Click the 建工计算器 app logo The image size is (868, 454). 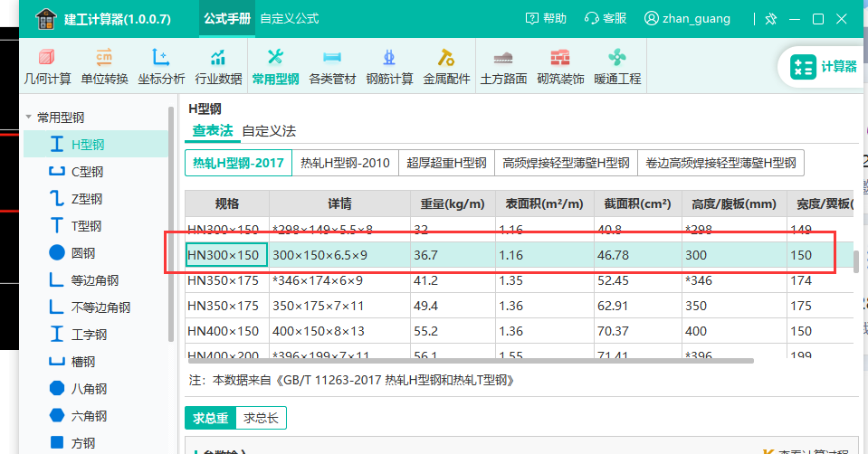(x=45, y=19)
